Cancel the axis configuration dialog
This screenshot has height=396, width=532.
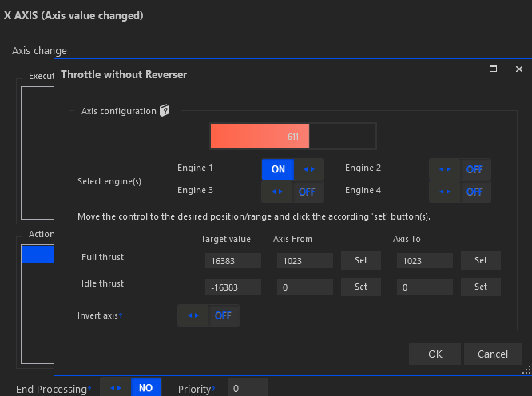point(493,354)
